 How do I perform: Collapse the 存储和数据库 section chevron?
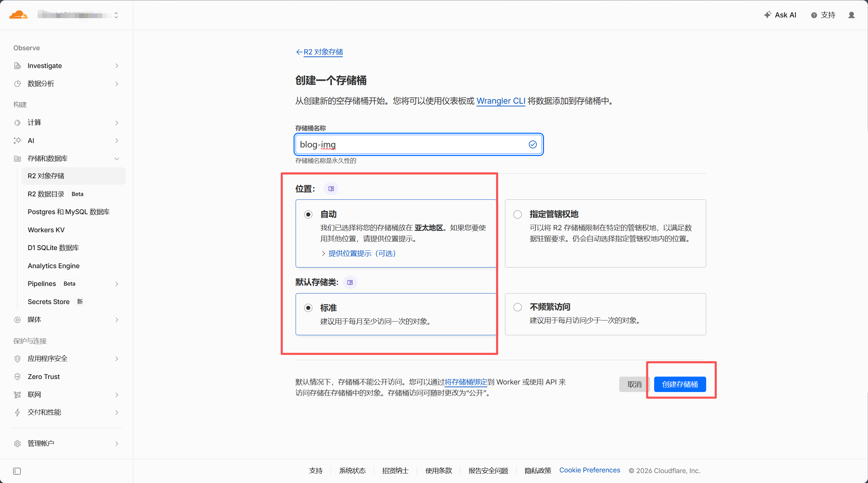[117, 158]
